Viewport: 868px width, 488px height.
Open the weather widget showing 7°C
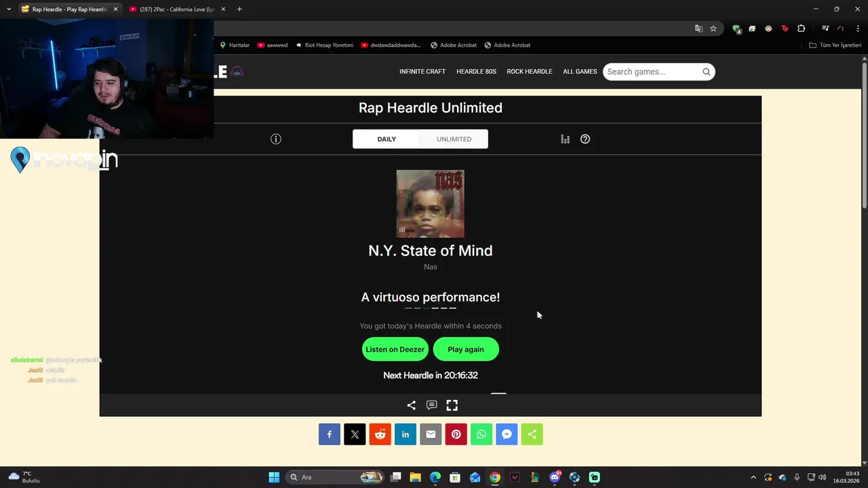(24, 477)
